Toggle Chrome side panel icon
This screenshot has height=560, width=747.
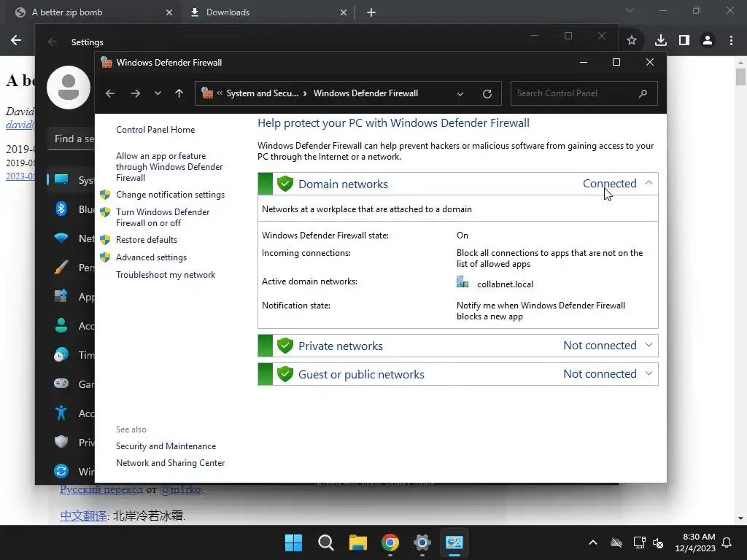[684, 41]
